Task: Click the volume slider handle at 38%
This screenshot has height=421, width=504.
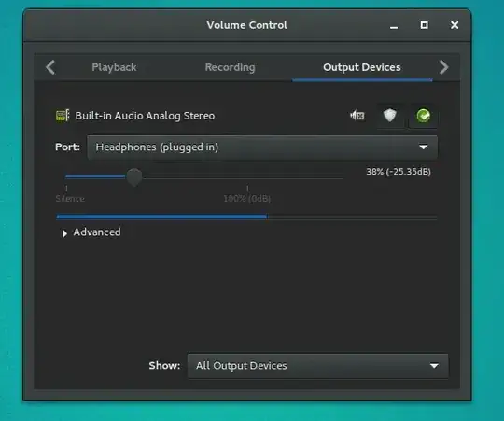Action: coord(134,176)
